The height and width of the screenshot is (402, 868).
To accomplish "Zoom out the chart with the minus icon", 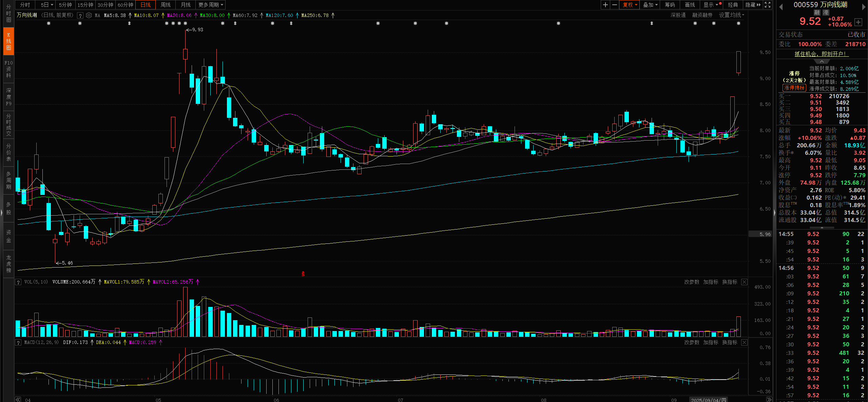I will [x=614, y=5].
